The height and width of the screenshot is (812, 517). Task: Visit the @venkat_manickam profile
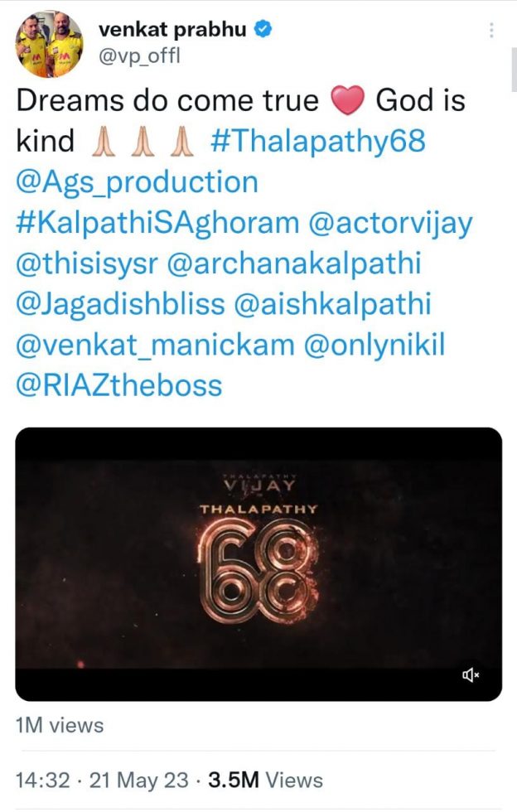pos(155,346)
